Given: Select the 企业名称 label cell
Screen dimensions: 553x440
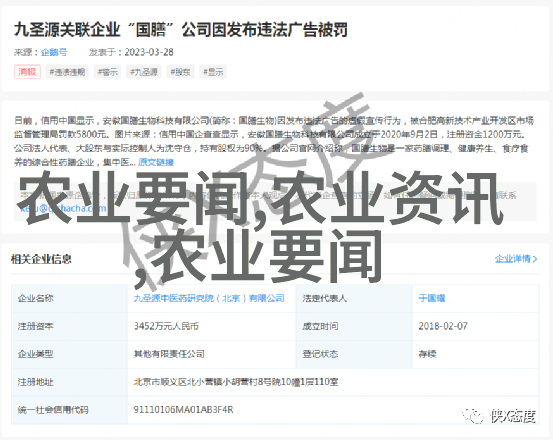Looking at the screenshot, I should 69,298.
